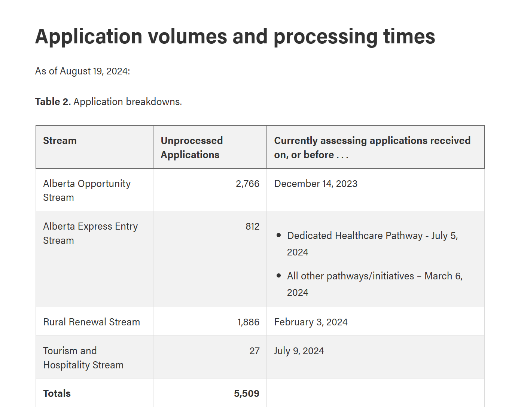This screenshot has height=420, width=518.
Task: Click the 'Alberta Express Entry Stream' row label
Action: pos(90,233)
